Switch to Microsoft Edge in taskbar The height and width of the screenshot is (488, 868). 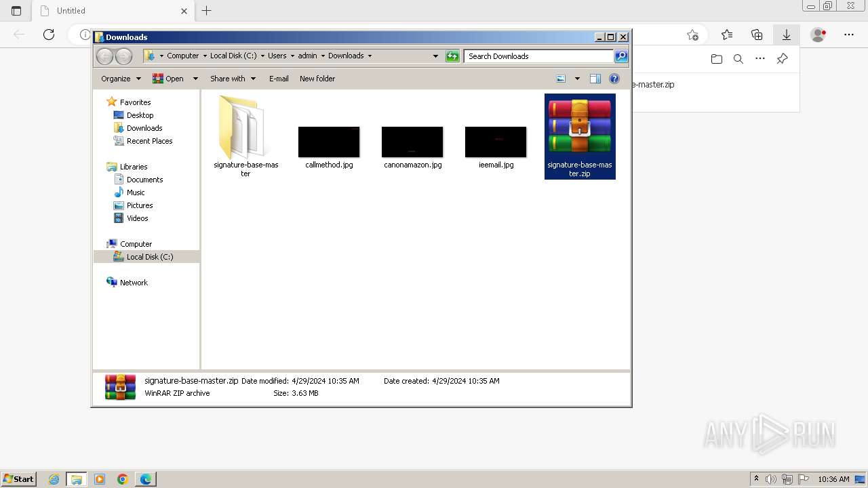(146, 479)
